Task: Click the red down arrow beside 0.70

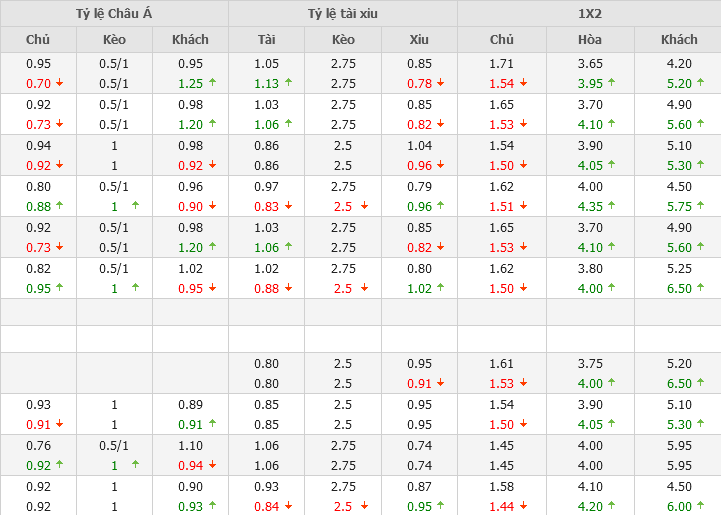Action: click(x=60, y=84)
